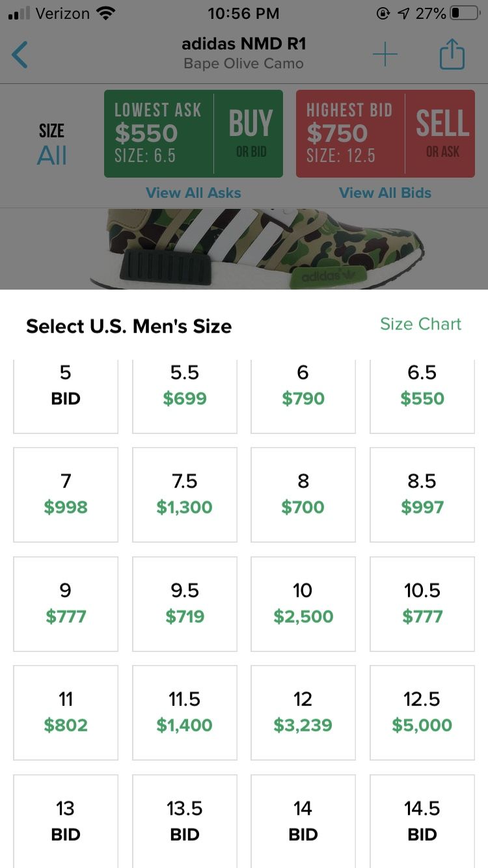
Task: Tap the plus icon to follow
Action: (x=385, y=55)
